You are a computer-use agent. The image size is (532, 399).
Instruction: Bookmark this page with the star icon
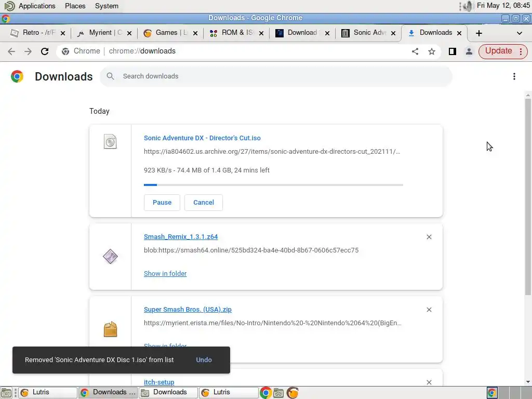coord(432,51)
